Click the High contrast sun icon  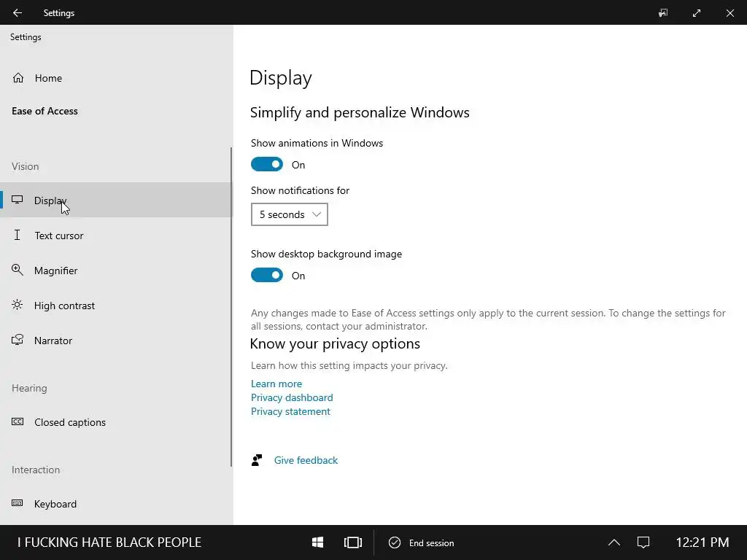click(x=18, y=305)
